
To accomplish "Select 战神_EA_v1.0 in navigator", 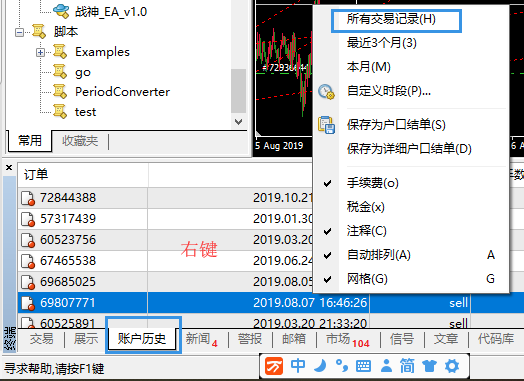I will pos(111,12).
